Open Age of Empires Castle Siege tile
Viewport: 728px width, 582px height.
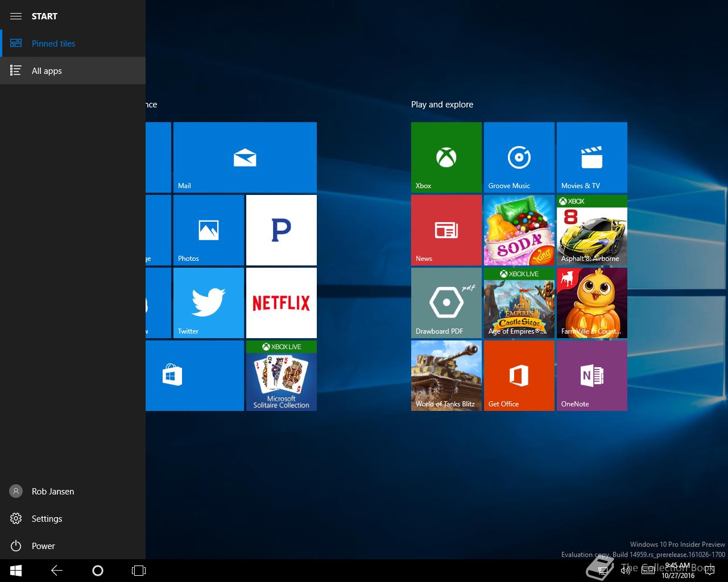click(x=519, y=303)
